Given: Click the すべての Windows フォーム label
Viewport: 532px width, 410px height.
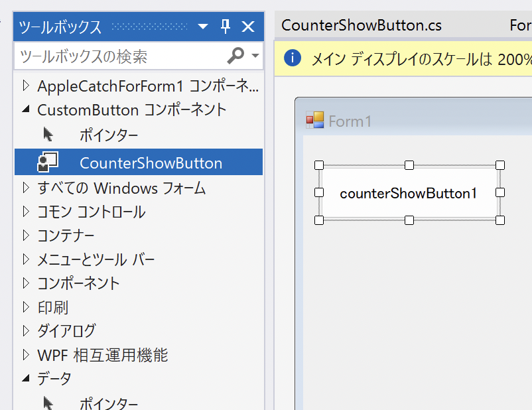Looking at the screenshot, I should (x=121, y=188).
